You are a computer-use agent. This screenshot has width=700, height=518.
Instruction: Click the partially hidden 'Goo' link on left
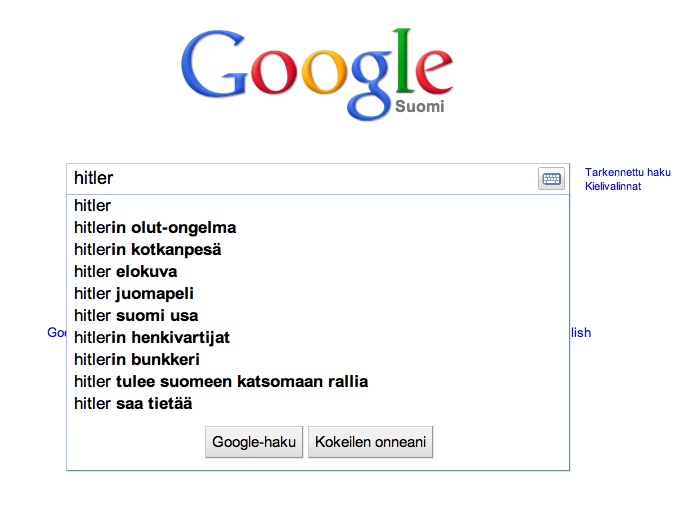(56, 333)
